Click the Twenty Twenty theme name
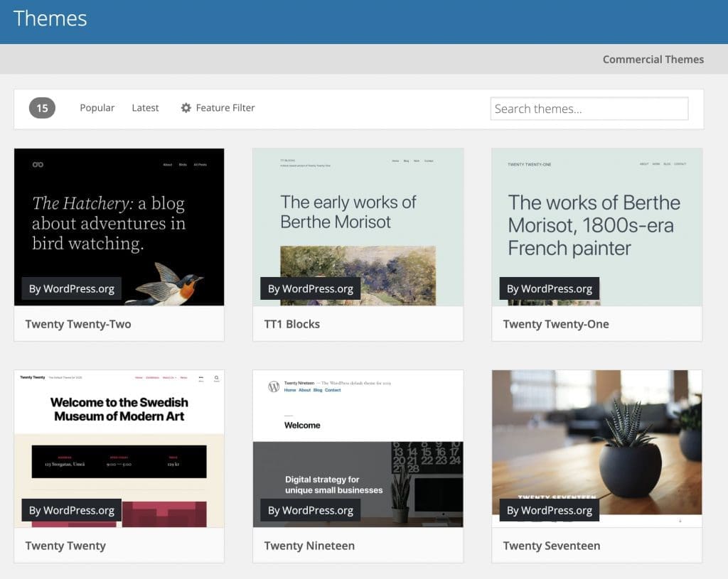 coord(65,546)
